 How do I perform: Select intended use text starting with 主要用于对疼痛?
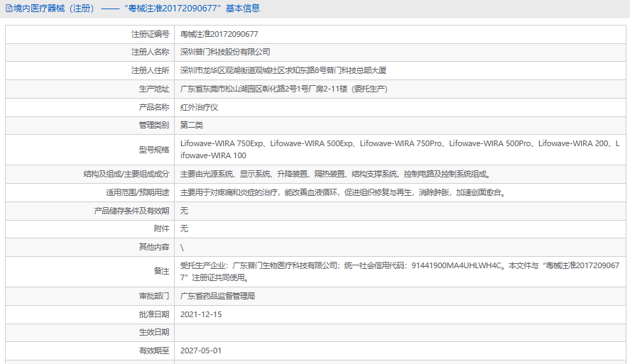click(x=343, y=192)
